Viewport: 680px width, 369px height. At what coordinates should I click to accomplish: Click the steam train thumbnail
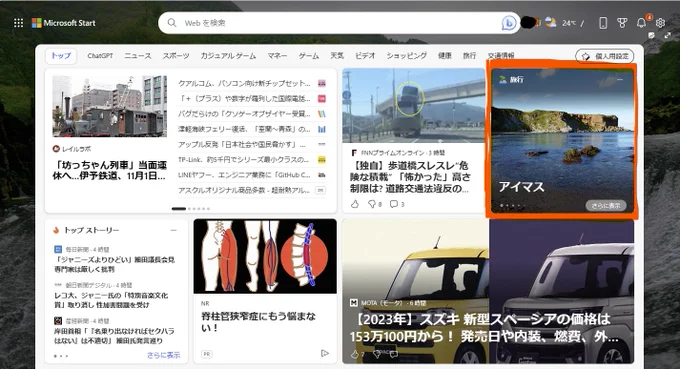(x=110, y=106)
